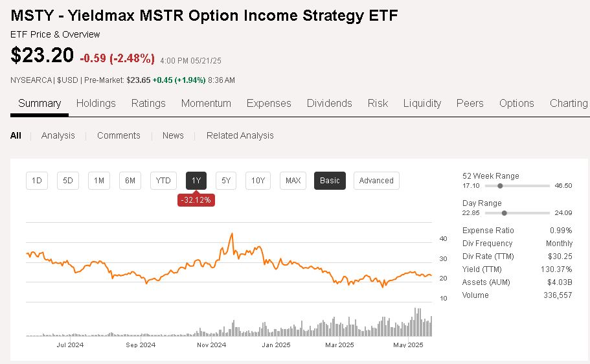Image resolution: width=590 pixels, height=364 pixels.
Task: Open the Ratings tab
Action: click(148, 103)
